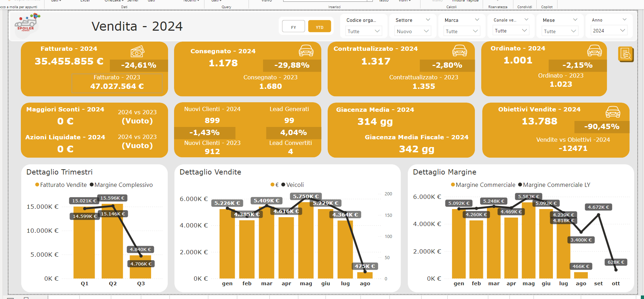Click the Q2 Fatturato Vendite bar
This screenshot has width=644, height=299.
coord(112,241)
